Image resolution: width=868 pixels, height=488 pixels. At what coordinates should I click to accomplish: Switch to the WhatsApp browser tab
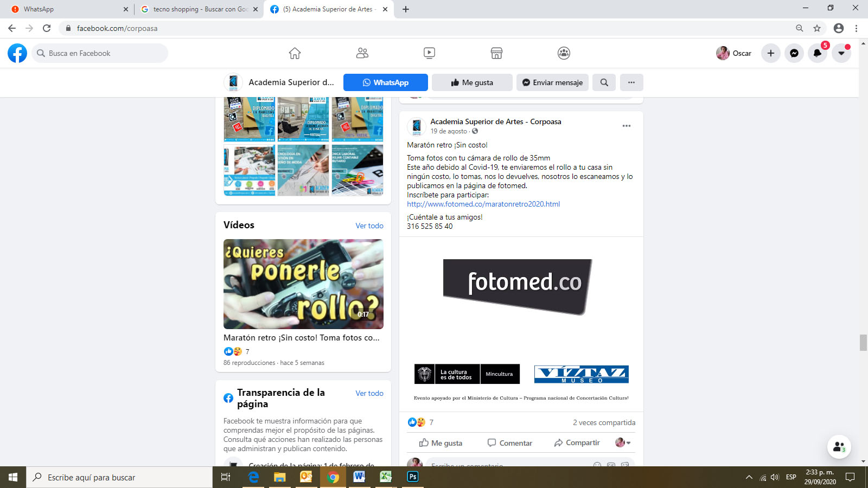click(65, 9)
